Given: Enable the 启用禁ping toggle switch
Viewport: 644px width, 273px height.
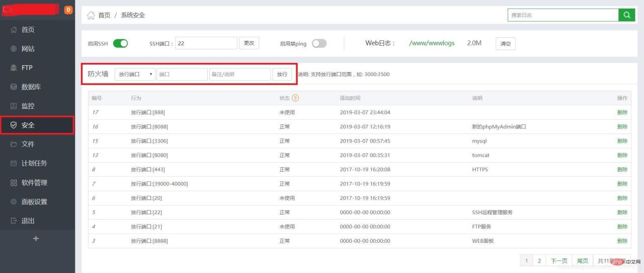Looking at the screenshot, I should click(319, 43).
